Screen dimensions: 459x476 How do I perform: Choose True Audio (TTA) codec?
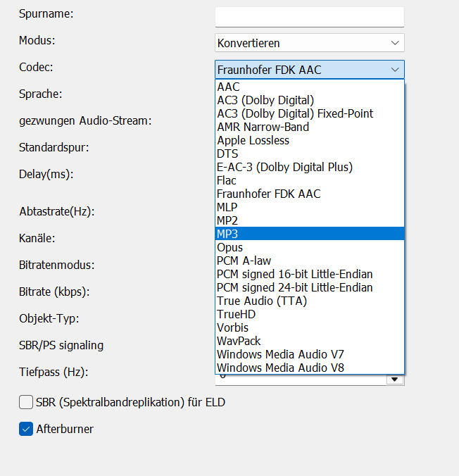pos(309,301)
